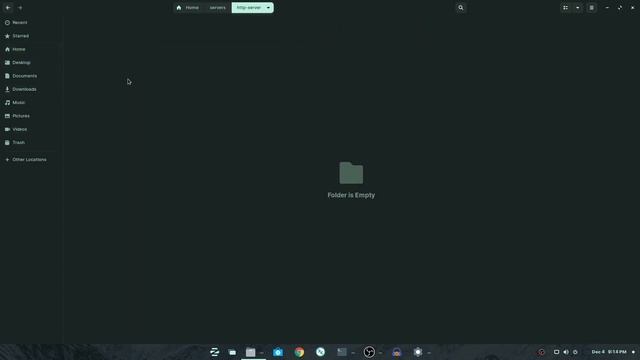This screenshot has height=360, width=640.
Task: Open the volume tray icon
Action: [566, 352]
